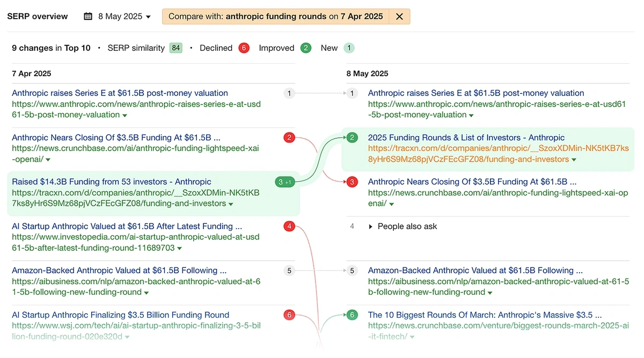Open 8 May Anthropic raises Series E title

[476, 93]
